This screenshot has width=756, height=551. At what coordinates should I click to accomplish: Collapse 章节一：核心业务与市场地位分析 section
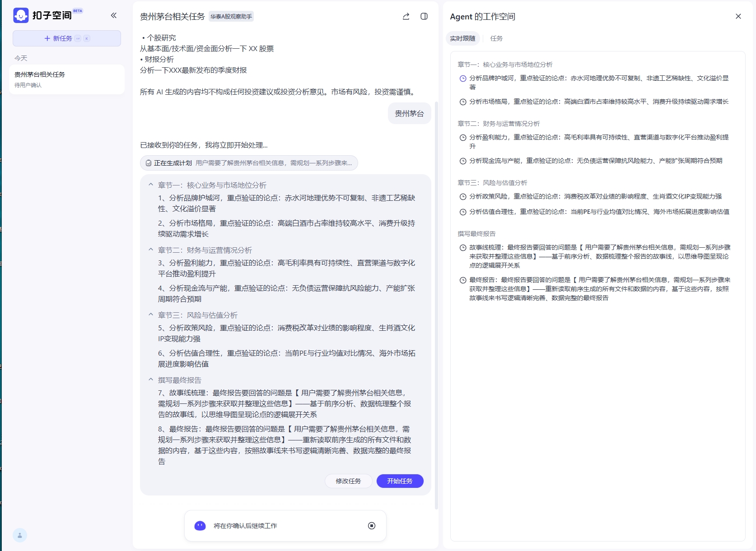(x=151, y=185)
